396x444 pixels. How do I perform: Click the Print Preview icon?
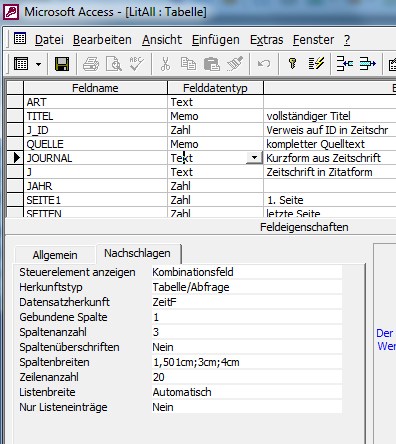tap(114, 64)
